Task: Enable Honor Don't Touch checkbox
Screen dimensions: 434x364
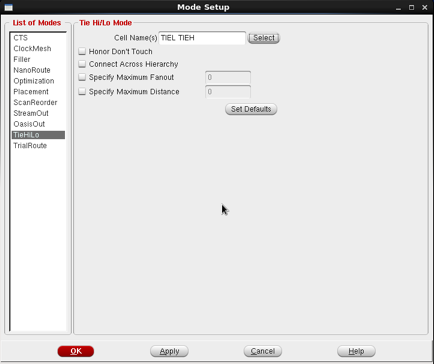Action: [82, 51]
